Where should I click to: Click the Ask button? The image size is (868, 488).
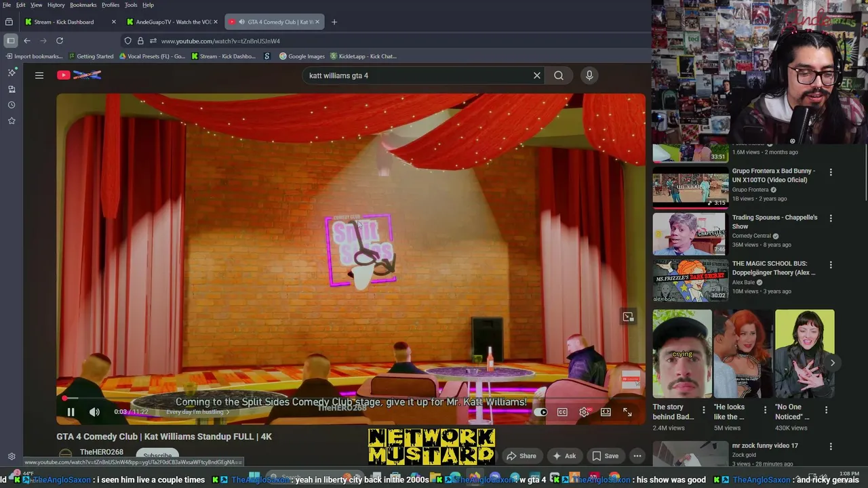pyautogui.click(x=564, y=456)
